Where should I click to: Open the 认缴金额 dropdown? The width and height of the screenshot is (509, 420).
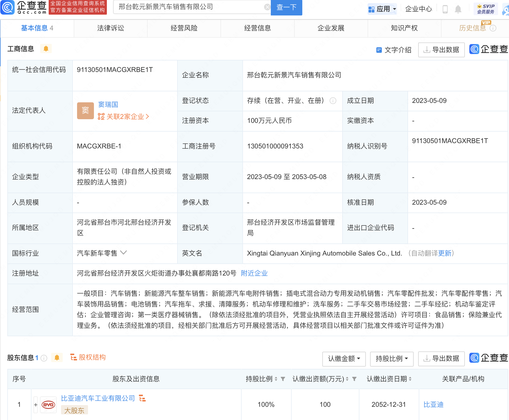coord(344,359)
